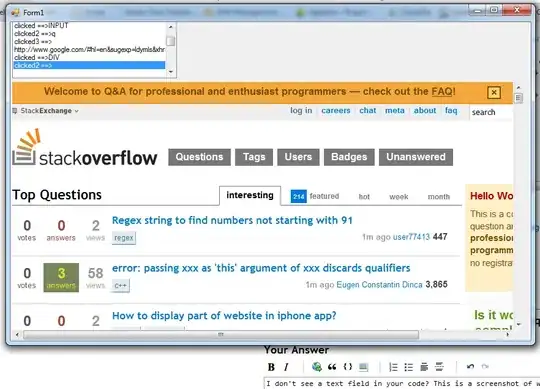Open the faq link in top bar

[x=451, y=111]
